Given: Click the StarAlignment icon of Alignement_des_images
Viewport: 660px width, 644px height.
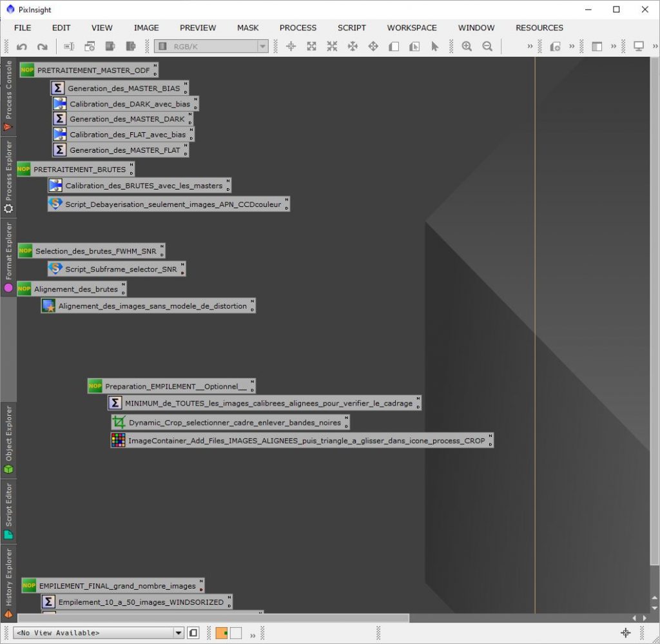Looking at the screenshot, I should (x=48, y=306).
